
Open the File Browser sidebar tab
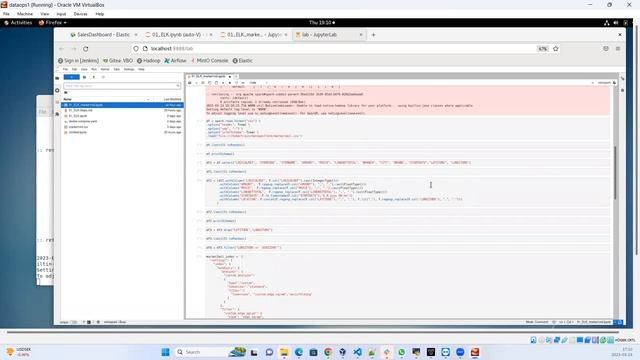click(x=57, y=78)
